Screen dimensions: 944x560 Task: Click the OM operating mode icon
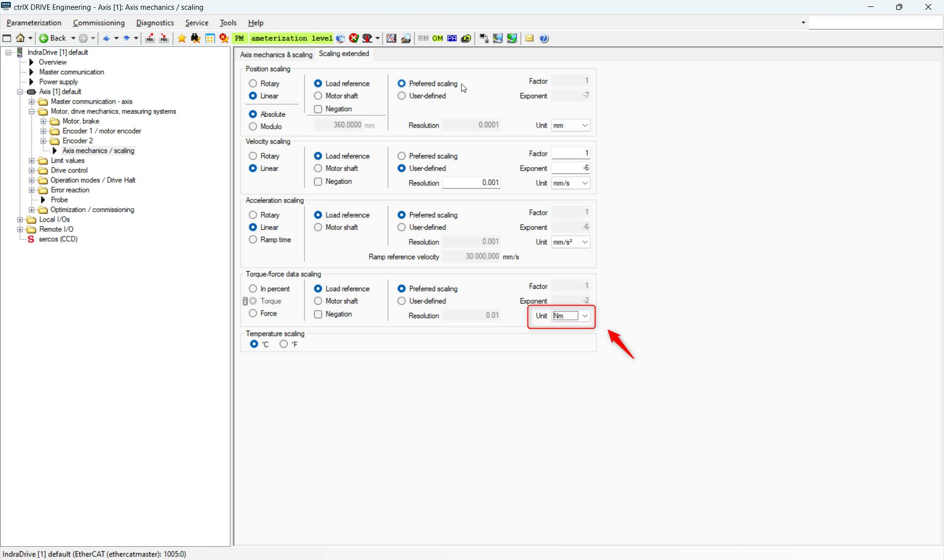pyautogui.click(x=438, y=38)
